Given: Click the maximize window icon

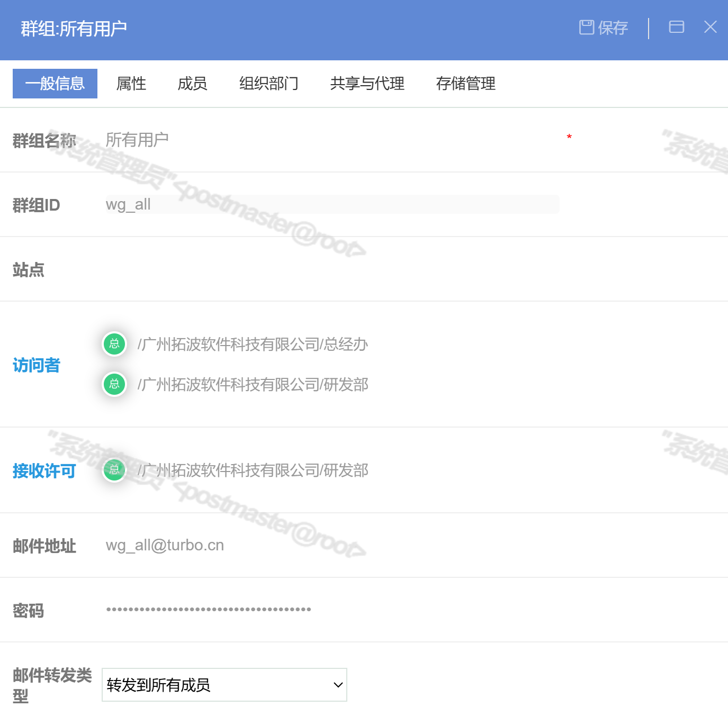Looking at the screenshot, I should 676,27.
